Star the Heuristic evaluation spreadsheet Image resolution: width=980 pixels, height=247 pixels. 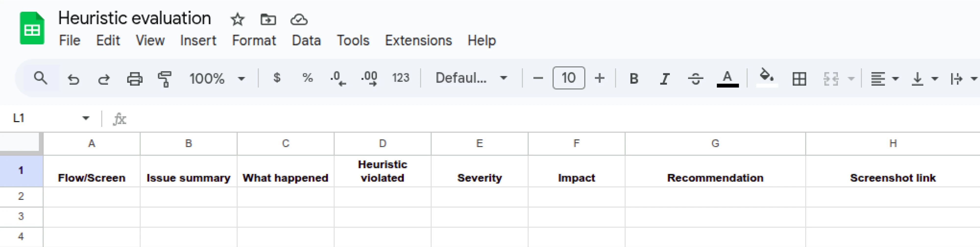point(237,20)
